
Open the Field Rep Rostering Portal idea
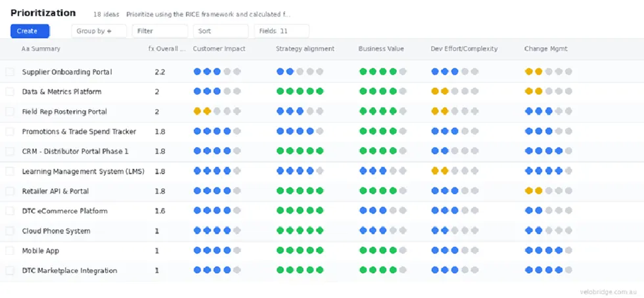[64, 112]
